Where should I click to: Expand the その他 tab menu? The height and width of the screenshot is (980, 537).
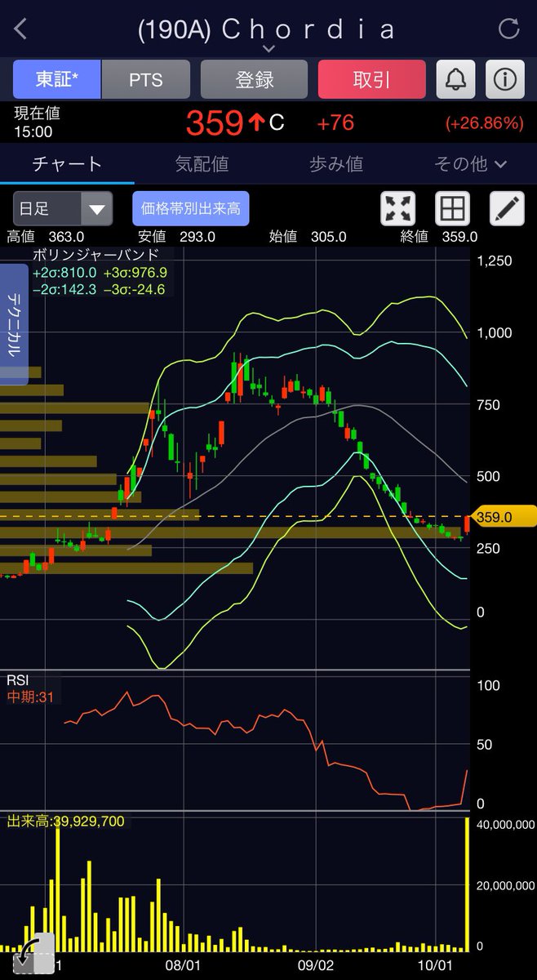pyautogui.click(x=470, y=164)
